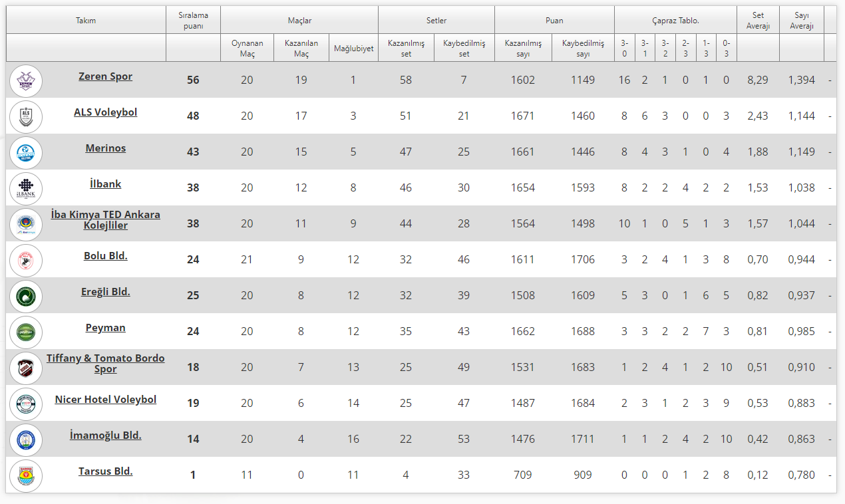845x504 pixels.
Task: Open Tiffany & Tomato Bordo Spor link
Action: (x=106, y=364)
